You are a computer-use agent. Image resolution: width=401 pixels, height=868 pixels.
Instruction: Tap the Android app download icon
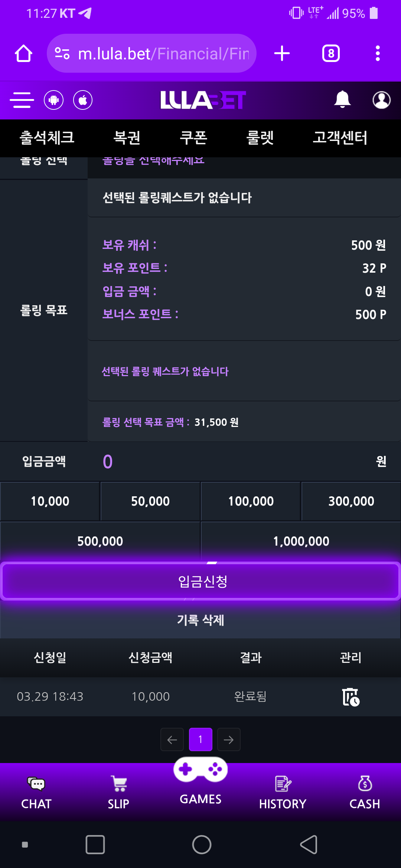(54, 100)
